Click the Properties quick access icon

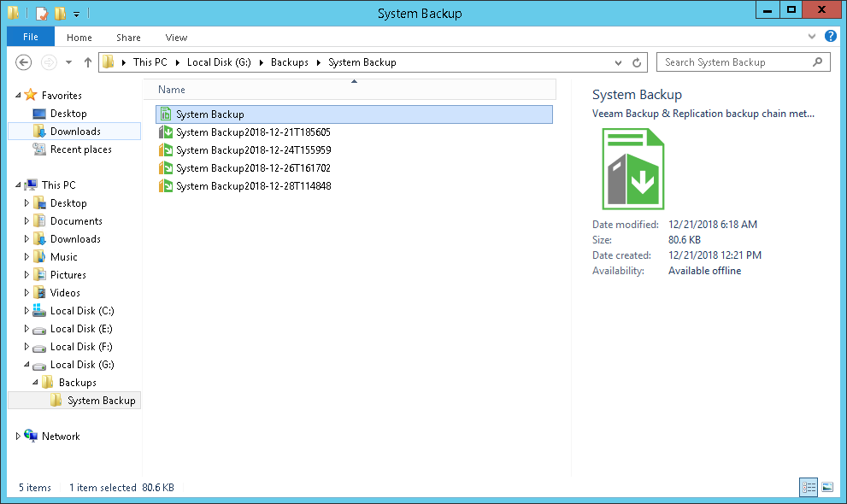(42, 13)
